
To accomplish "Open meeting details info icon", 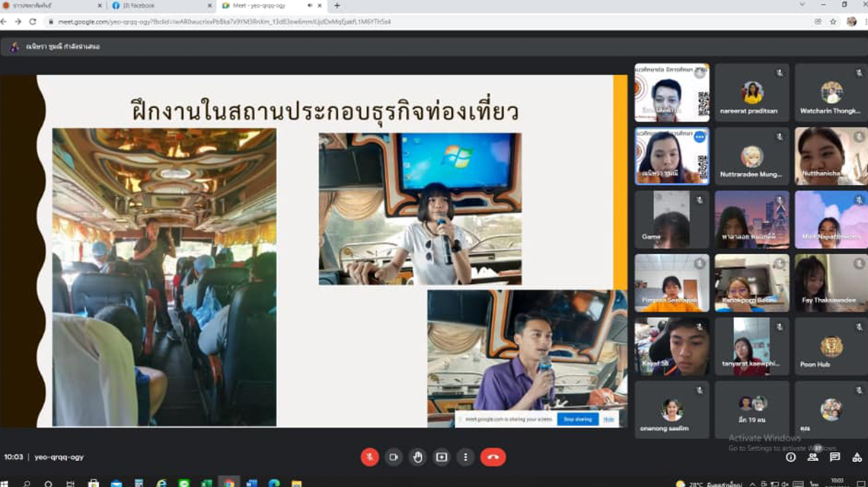I will click(x=790, y=457).
